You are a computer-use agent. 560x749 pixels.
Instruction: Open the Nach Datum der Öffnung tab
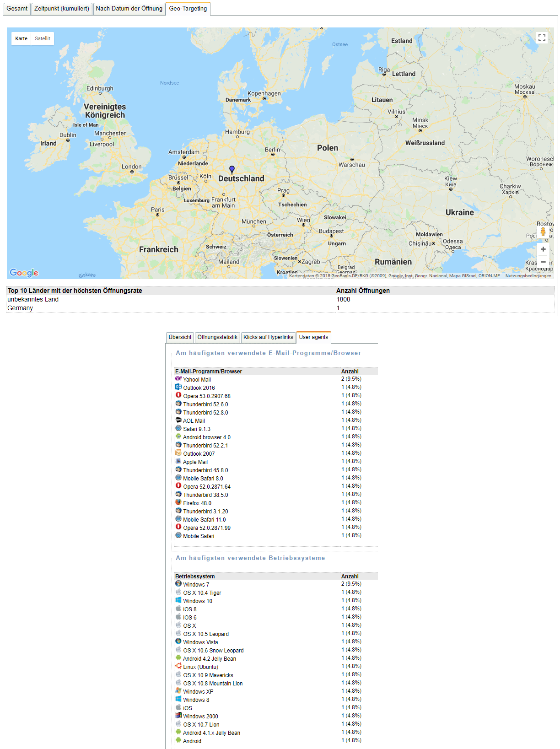pos(129,9)
